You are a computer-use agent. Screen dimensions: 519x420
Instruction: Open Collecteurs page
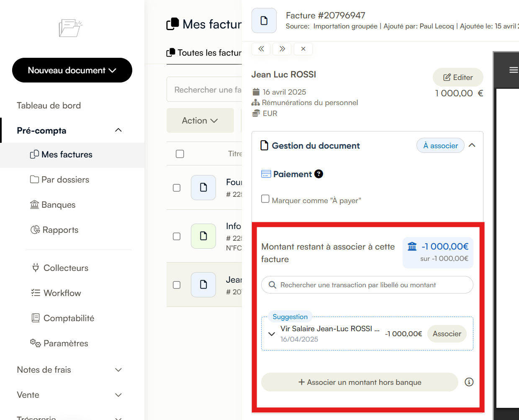point(60,268)
